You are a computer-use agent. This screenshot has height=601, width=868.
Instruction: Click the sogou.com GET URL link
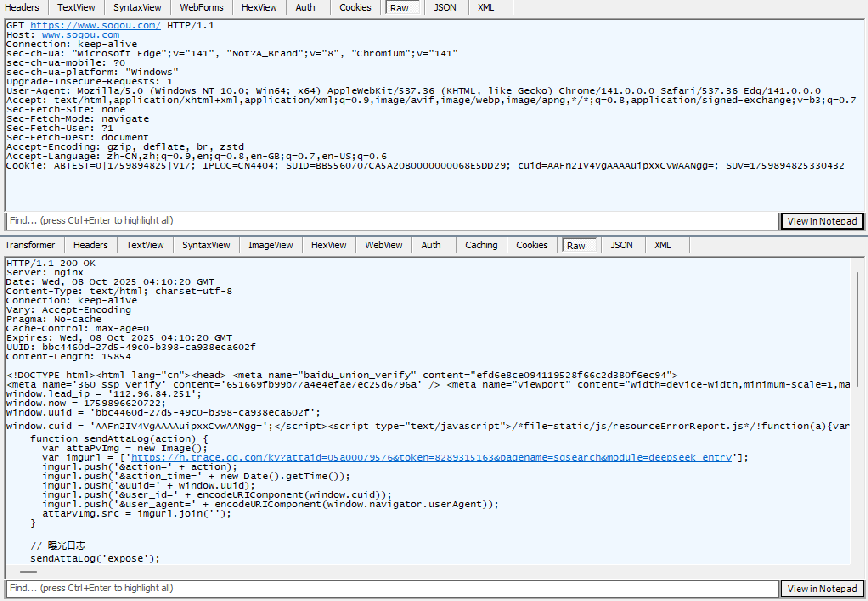95,25
